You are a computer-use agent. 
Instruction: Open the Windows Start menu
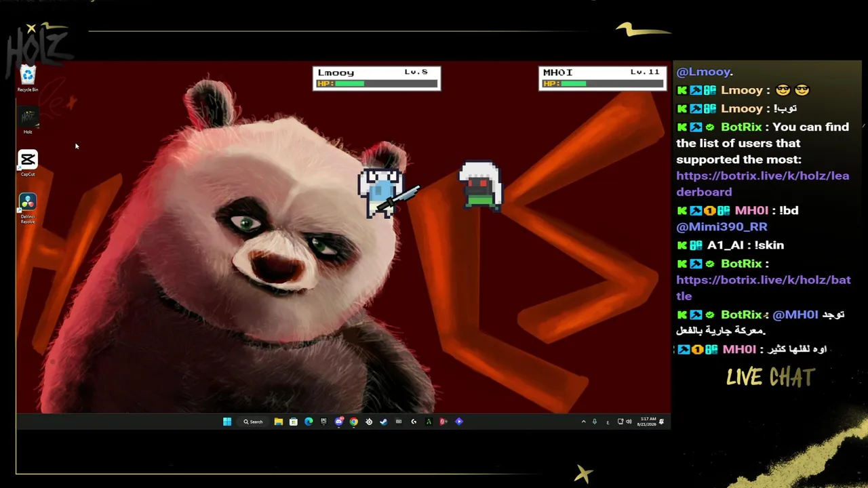point(227,422)
